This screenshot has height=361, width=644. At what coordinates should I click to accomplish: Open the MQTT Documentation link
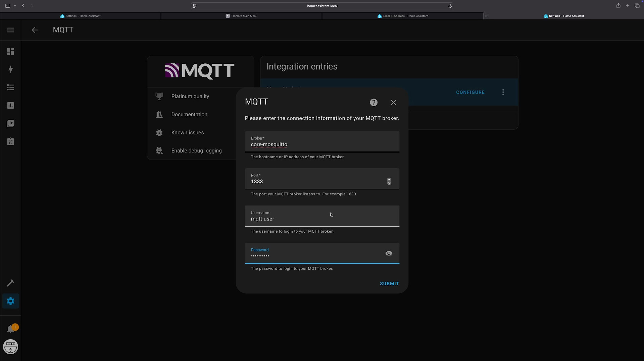[189, 114]
